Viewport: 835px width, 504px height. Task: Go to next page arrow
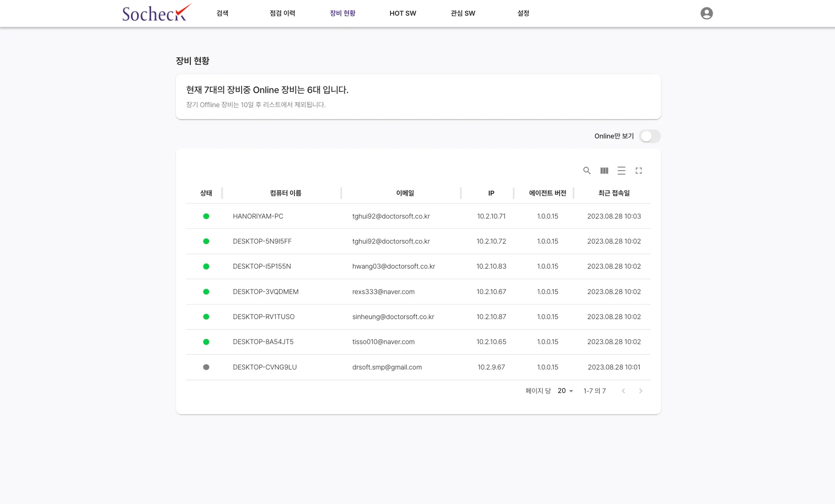point(641,391)
